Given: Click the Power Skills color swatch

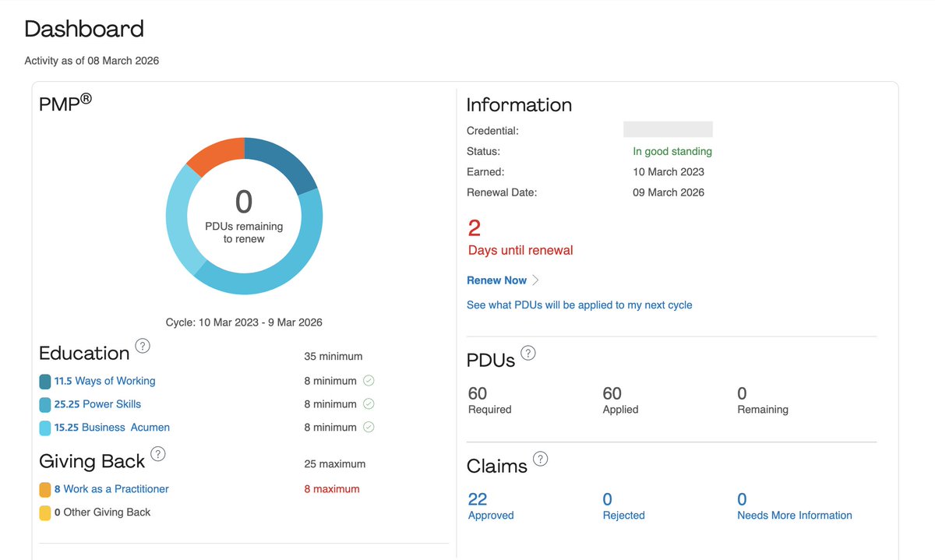Looking at the screenshot, I should click(45, 405).
